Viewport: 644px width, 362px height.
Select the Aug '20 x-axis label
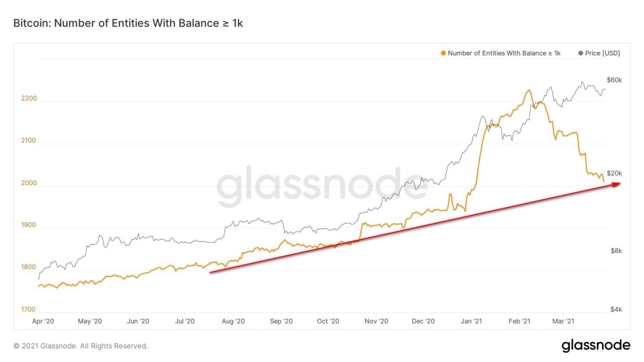[x=233, y=321]
